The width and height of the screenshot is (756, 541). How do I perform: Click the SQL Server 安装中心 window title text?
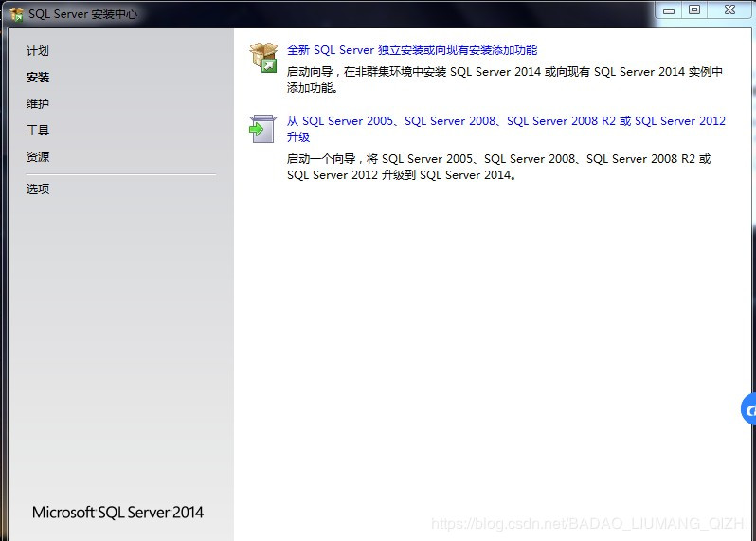click(83, 14)
